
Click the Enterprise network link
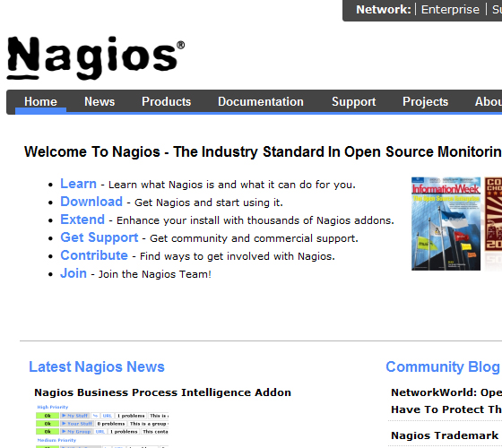[450, 10]
